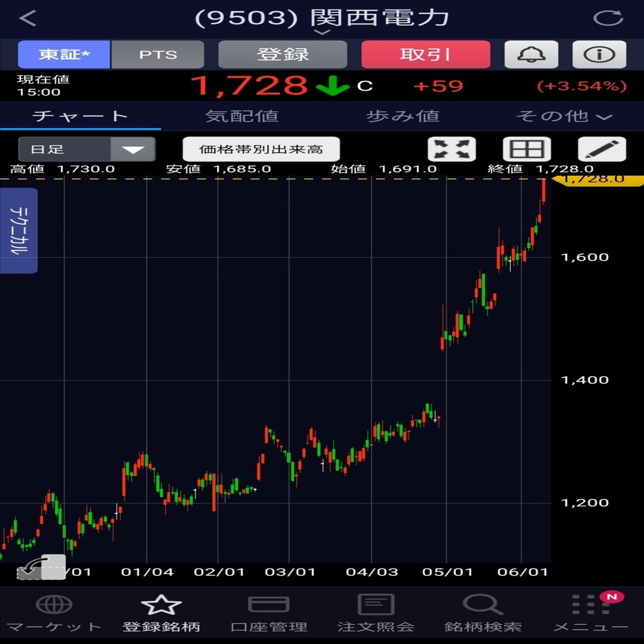Image resolution: width=644 pixels, height=644 pixels.
Task: Select the 東証 exchange toggle
Action: coord(64,54)
